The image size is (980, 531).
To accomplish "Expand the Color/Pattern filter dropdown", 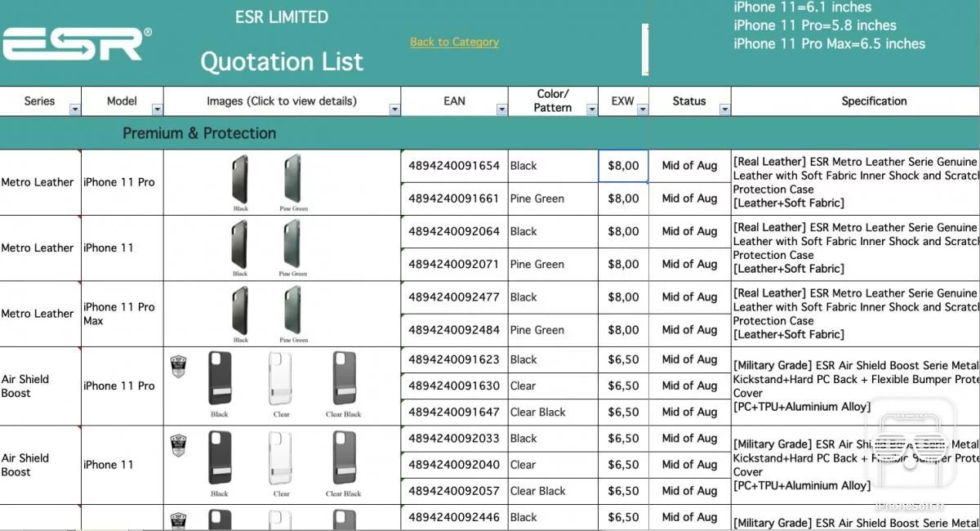I will point(591,109).
